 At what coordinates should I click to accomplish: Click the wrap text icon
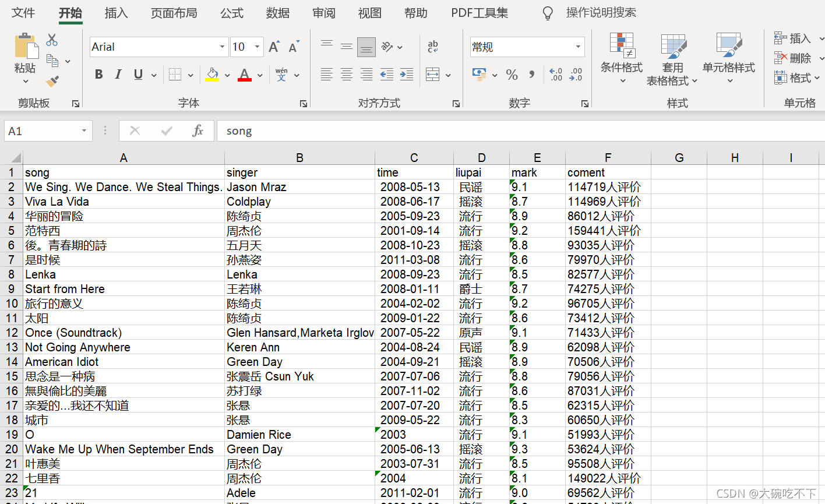[433, 47]
